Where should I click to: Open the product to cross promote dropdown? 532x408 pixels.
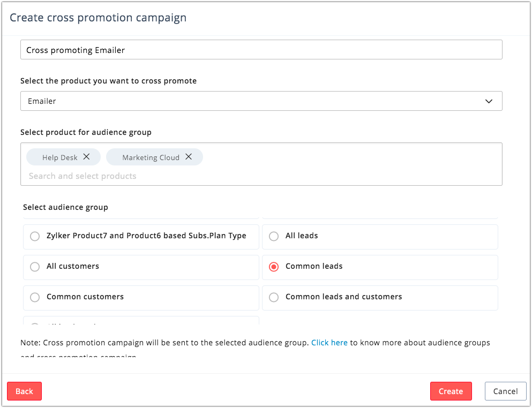point(261,101)
